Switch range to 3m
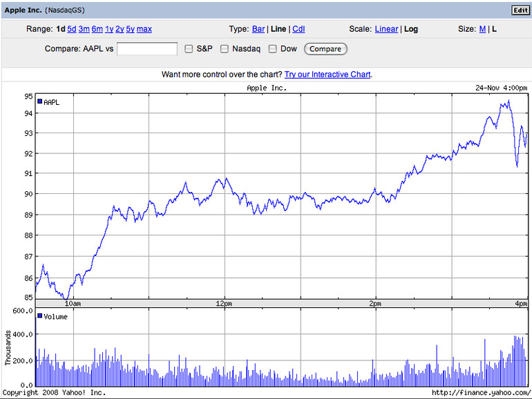This screenshot has height=399, width=532. click(x=84, y=29)
